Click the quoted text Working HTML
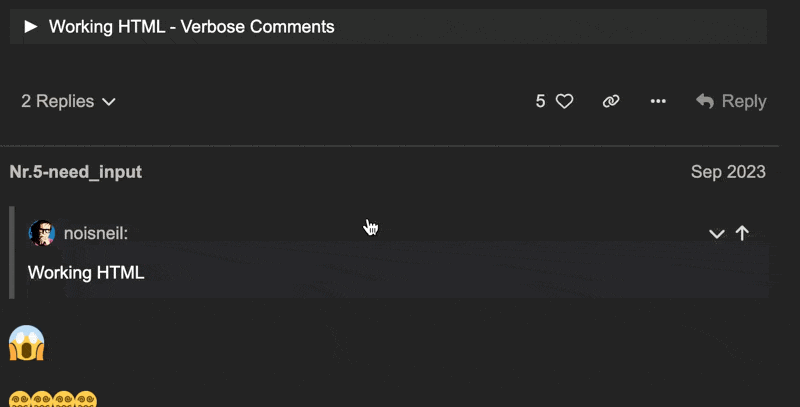Viewport: 800px width, 407px height. point(86,272)
